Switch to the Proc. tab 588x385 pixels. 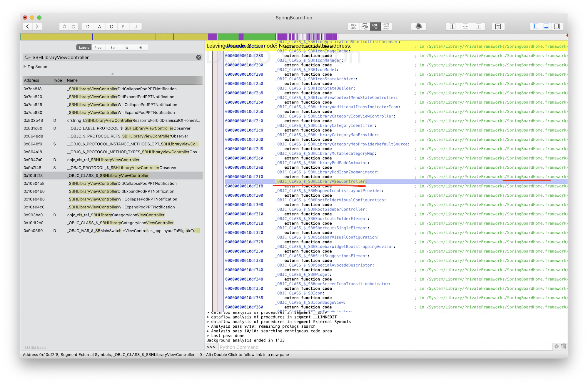tap(98, 47)
